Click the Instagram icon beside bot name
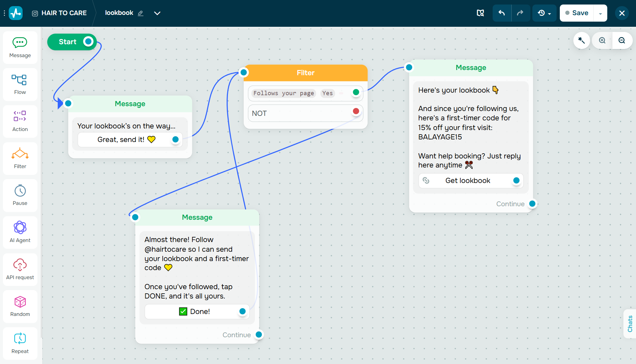 click(x=35, y=13)
